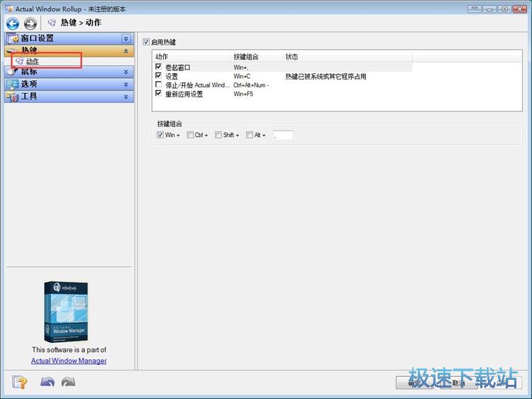Expand the 鼠标 section chevron
Viewport: 532px width, 399px height.
[126, 72]
